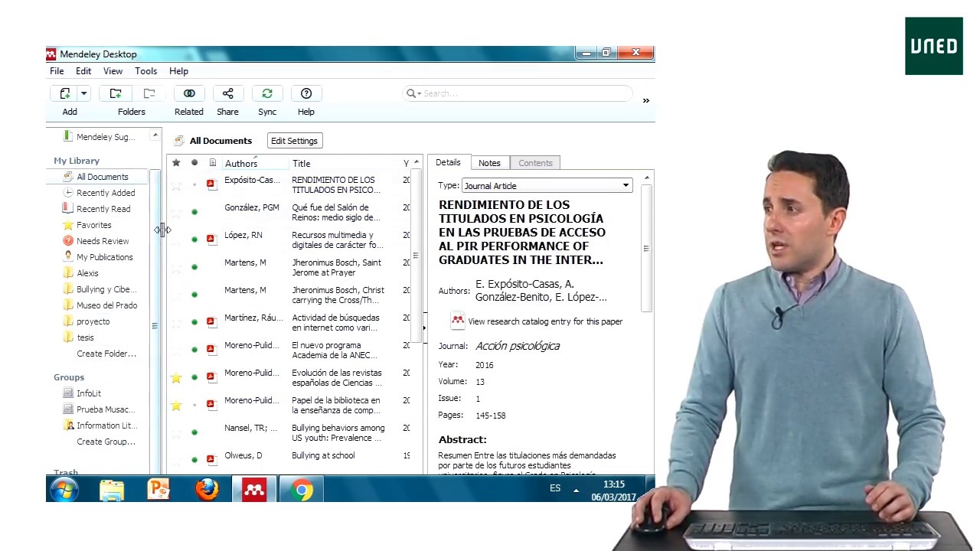Click the sidebar scroll up arrow
The image size is (980, 551).
155,135
